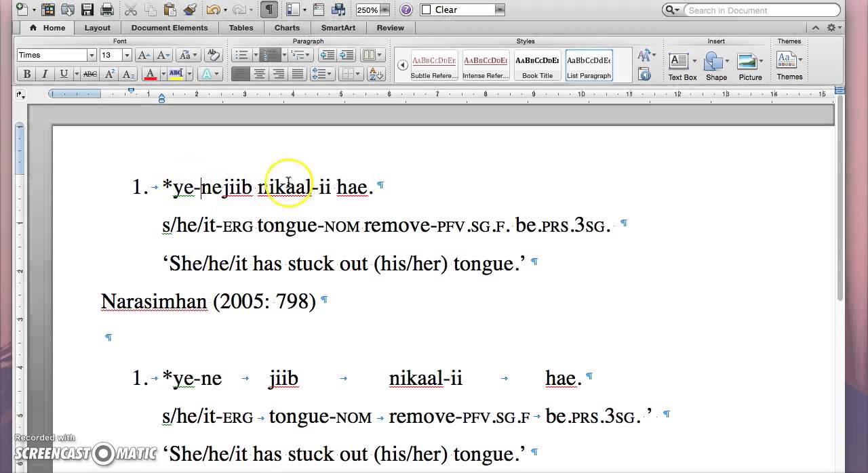Decrease font size with A-down icon

click(x=163, y=55)
